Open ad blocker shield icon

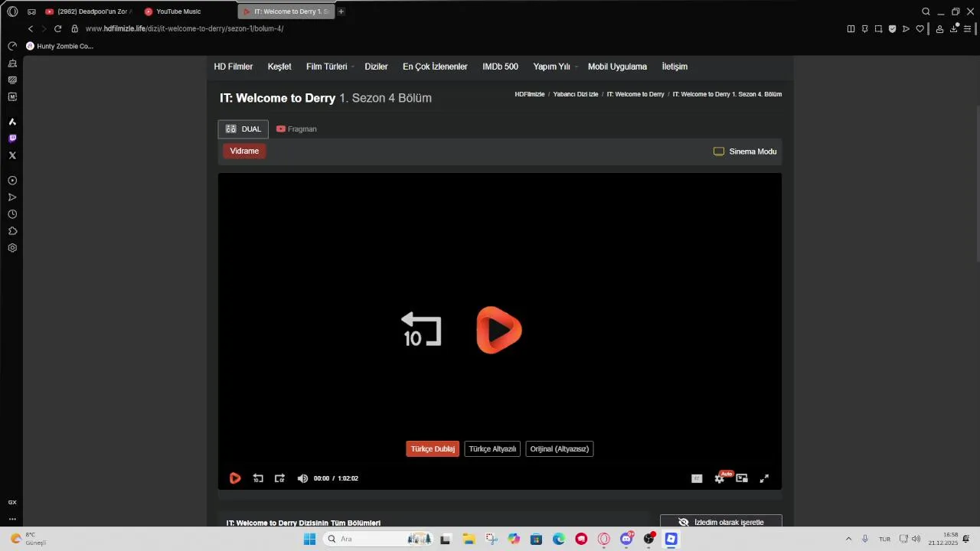(x=892, y=29)
